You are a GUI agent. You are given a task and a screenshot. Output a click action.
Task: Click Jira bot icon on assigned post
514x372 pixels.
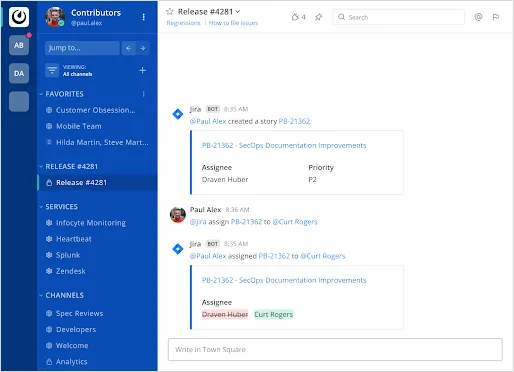(x=178, y=249)
